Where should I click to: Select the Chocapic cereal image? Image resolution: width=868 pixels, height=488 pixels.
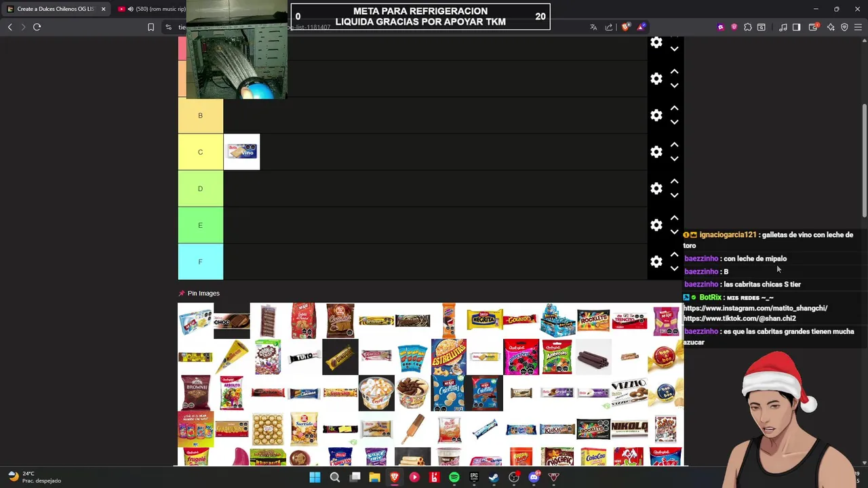557,457
